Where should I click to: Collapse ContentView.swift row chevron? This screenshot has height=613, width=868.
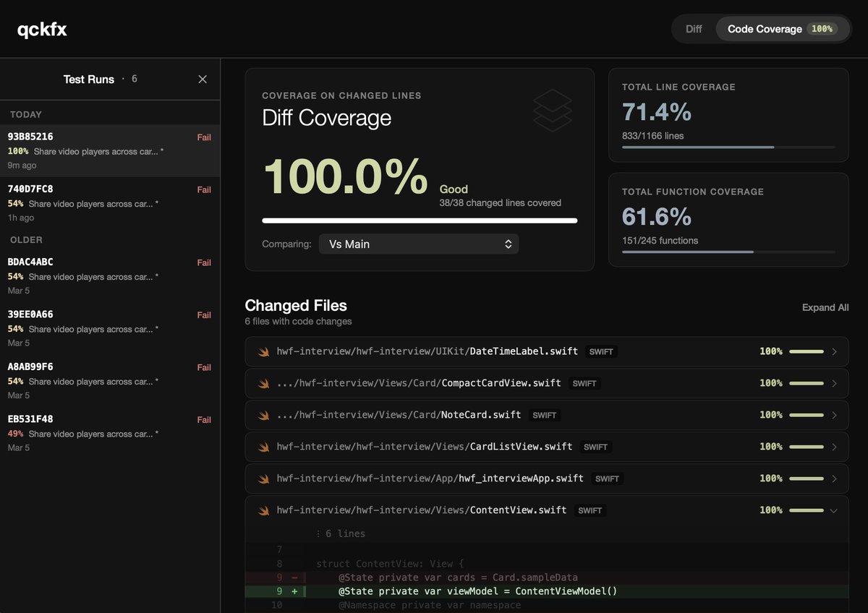coord(834,510)
